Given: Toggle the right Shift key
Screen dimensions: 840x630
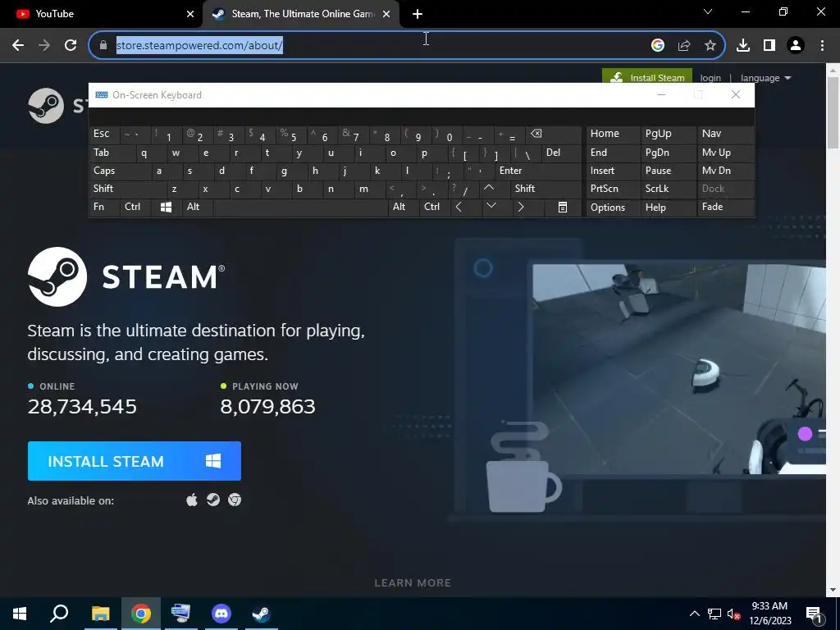Looking at the screenshot, I should (545, 189).
